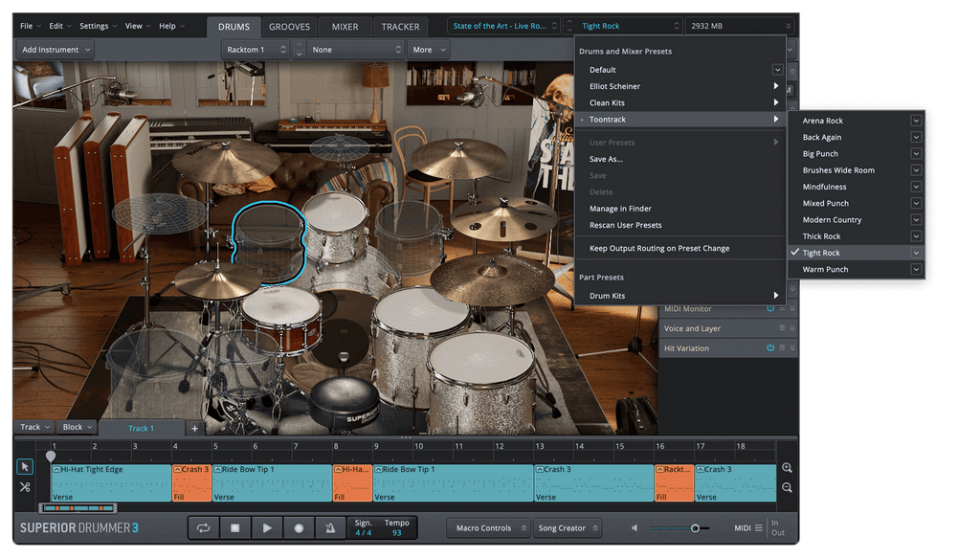The width and height of the screenshot is (980, 558).
Task: Select the checked Tight Rock preset
Action: pos(857,253)
